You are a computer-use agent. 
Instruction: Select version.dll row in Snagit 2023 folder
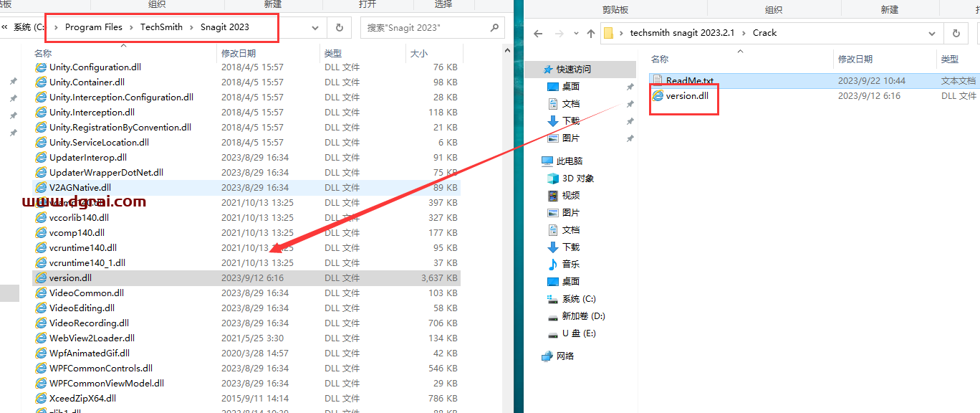point(246,278)
